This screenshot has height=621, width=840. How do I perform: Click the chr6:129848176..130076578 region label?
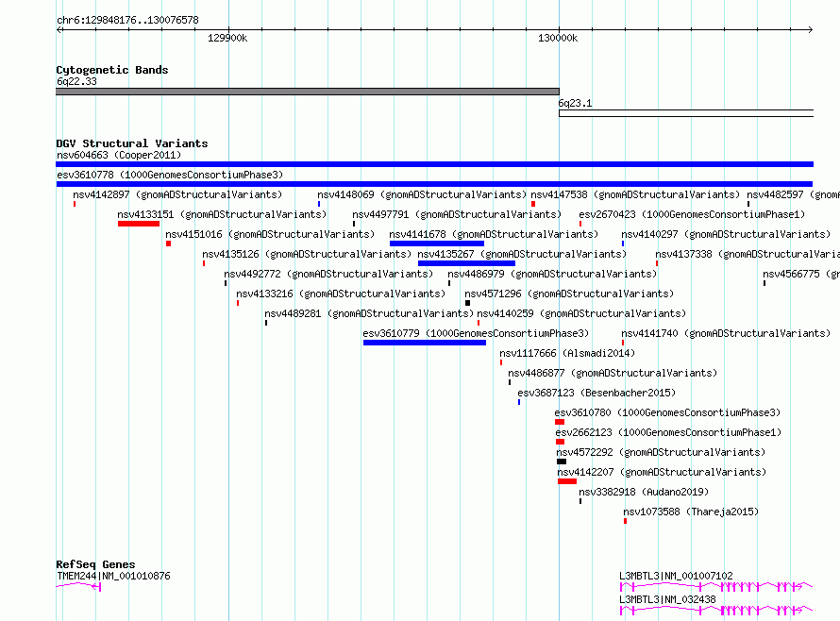coord(127,20)
